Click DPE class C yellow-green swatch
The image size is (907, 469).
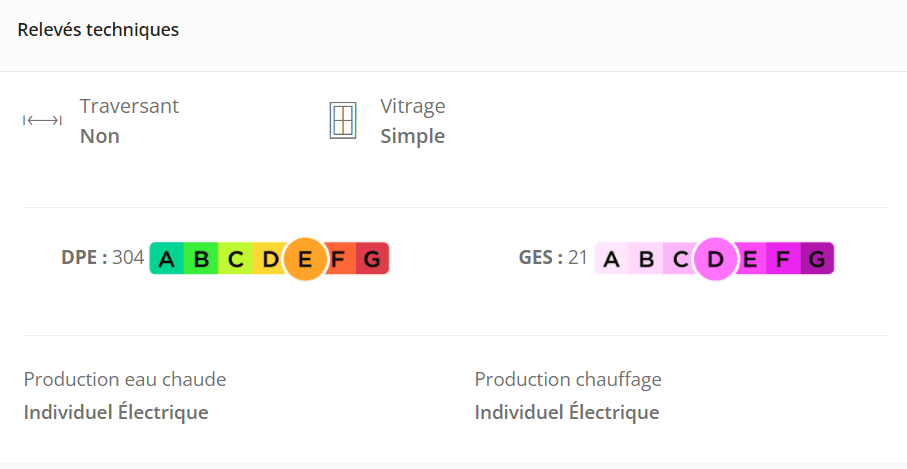pyautogui.click(x=236, y=260)
